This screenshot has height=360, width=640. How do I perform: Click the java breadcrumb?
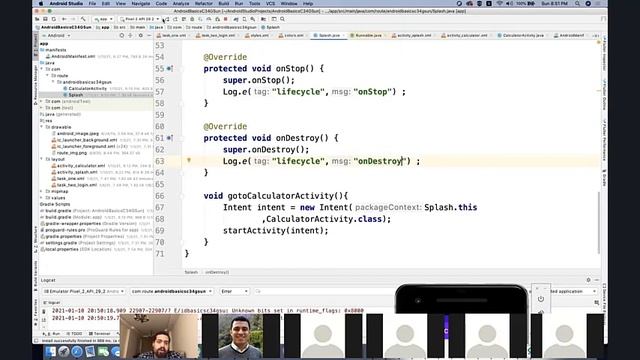157,27
